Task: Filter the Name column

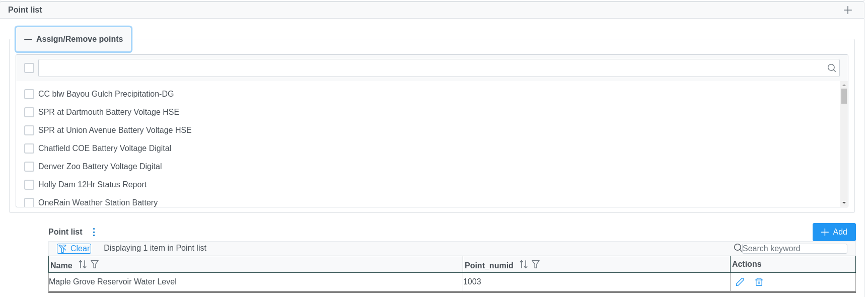Action: tap(95, 265)
